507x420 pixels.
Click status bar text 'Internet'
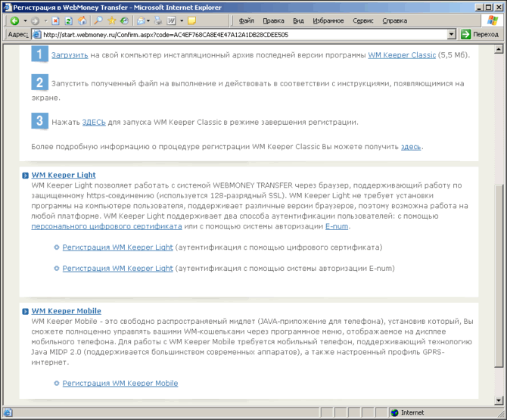click(x=412, y=412)
